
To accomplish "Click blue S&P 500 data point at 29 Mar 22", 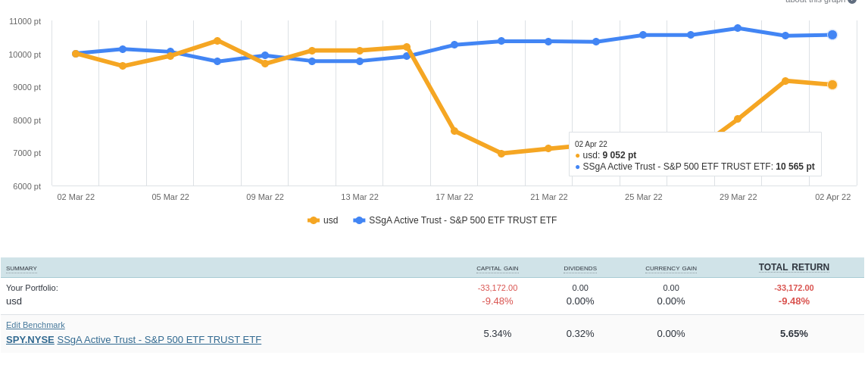I will tap(738, 28).
